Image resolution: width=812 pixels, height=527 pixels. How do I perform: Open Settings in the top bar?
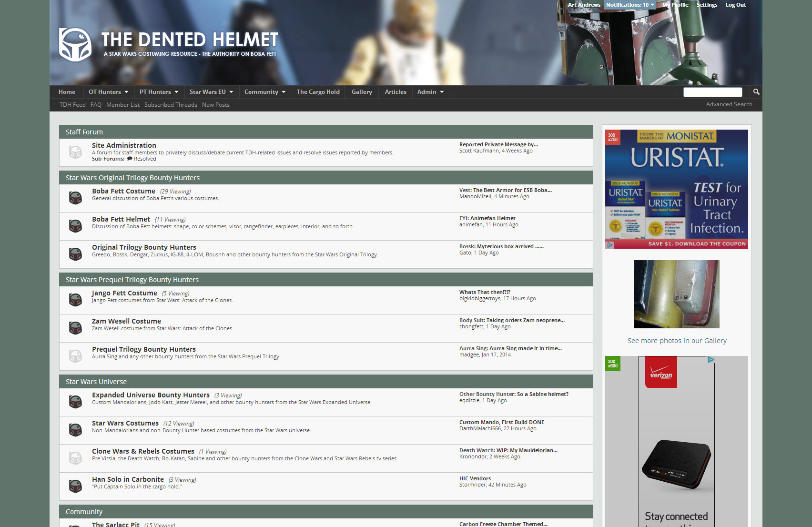(707, 5)
